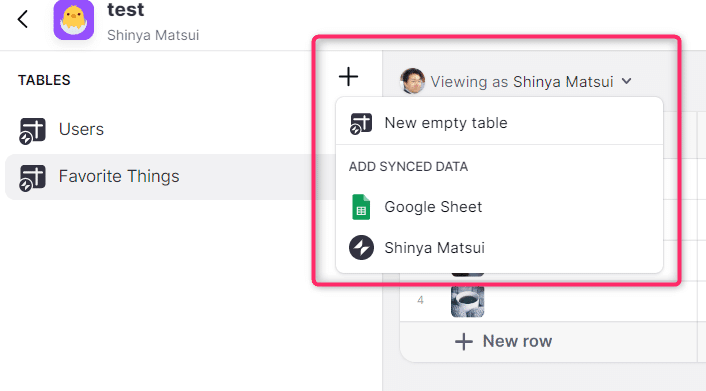The height and width of the screenshot is (391, 706).
Task: Choose Shinya Matsui synced data source
Action: [499, 247]
